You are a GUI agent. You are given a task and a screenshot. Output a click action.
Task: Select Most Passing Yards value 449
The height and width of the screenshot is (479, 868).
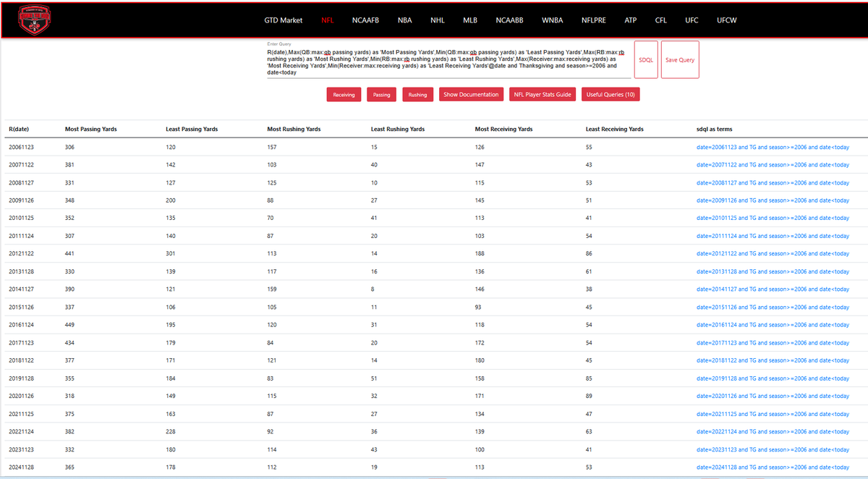click(x=70, y=325)
